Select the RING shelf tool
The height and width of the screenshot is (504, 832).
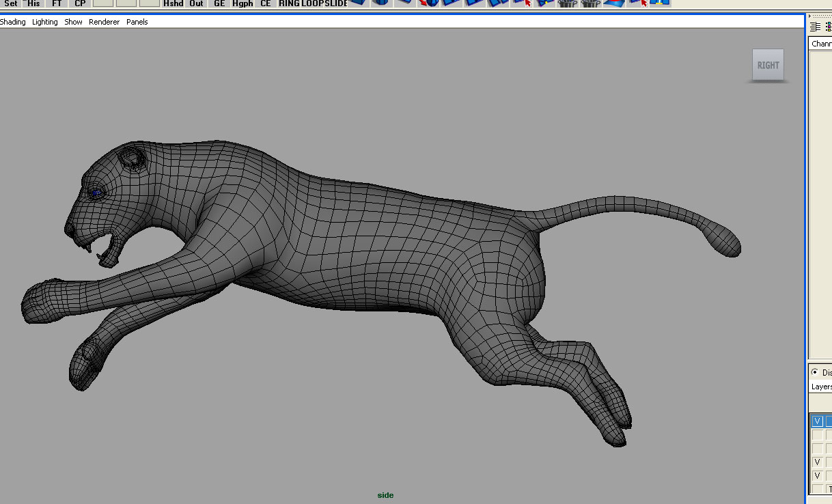[x=289, y=3]
